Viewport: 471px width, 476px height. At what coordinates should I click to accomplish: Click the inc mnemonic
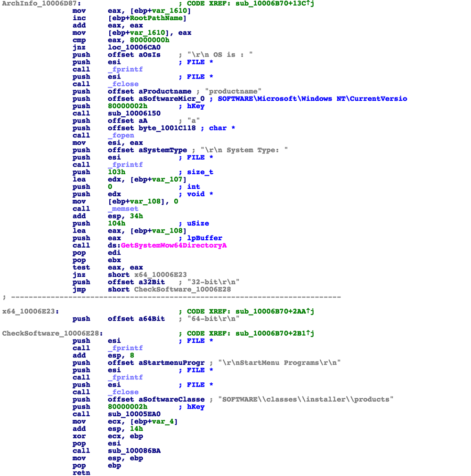[79, 18]
